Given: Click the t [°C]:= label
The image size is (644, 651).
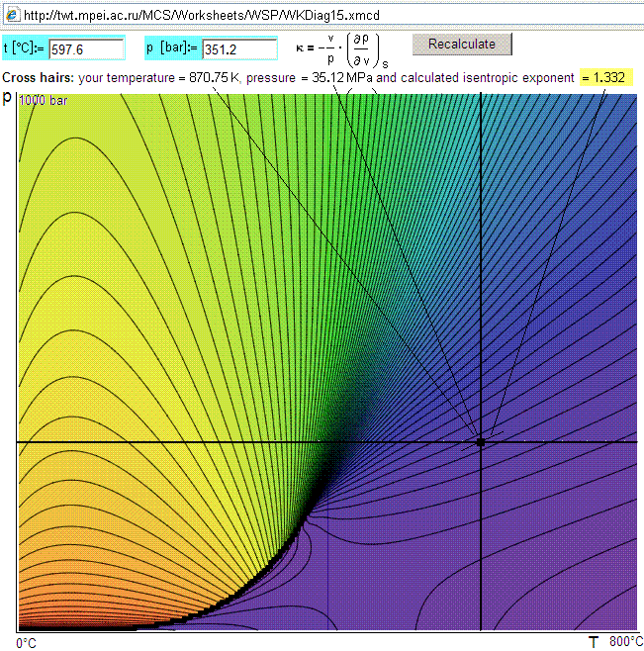Looking at the screenshot, I should coord(24,48).
